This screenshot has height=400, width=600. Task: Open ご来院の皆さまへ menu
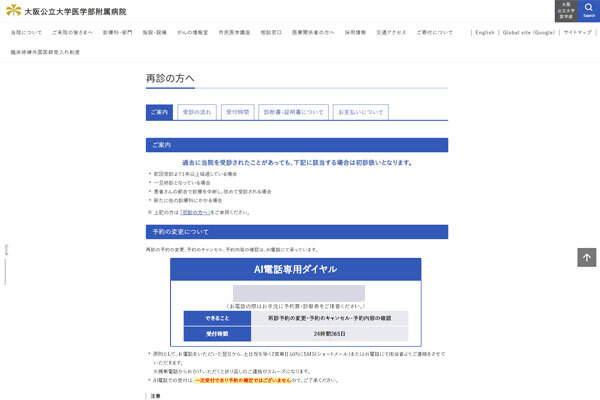72,33
